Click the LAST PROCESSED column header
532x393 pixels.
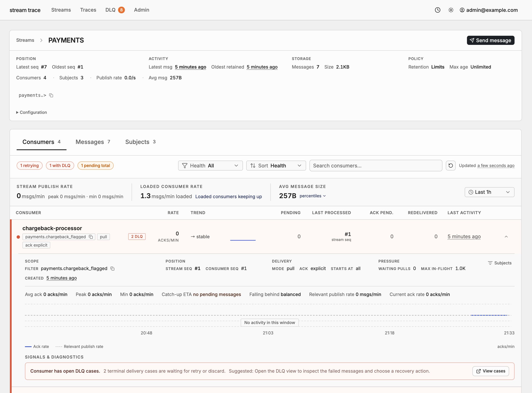tap(332, 213)
